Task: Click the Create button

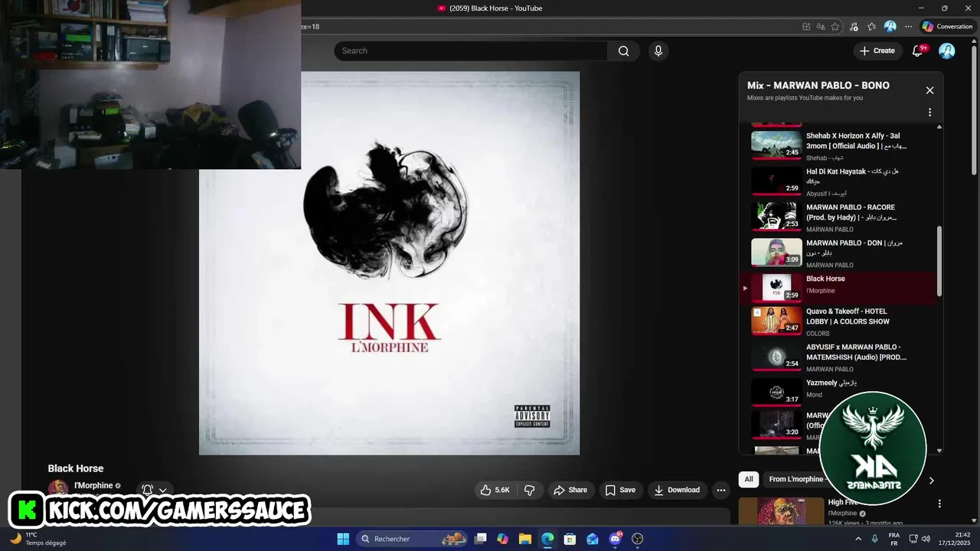Action: (x=877, y=51)
